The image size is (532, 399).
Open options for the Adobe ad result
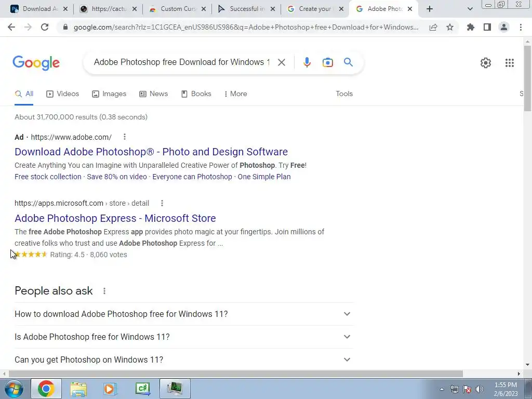coord(125,137)
